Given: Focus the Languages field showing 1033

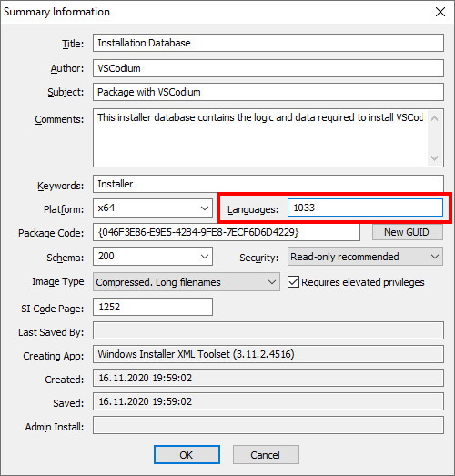Looking at the screenshot, I should tap(365, 208).
